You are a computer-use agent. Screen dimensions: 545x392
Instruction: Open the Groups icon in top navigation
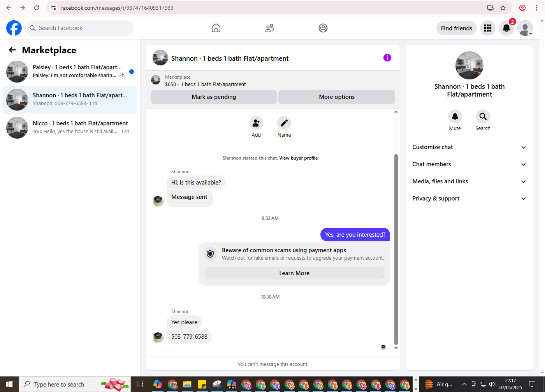point(323,28)
